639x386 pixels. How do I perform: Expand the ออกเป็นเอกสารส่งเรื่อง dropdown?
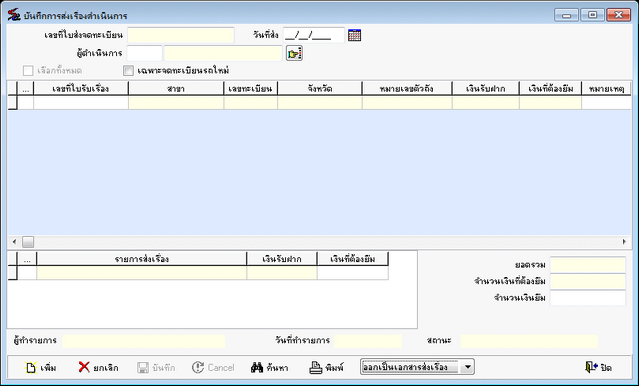coord(467,367)
